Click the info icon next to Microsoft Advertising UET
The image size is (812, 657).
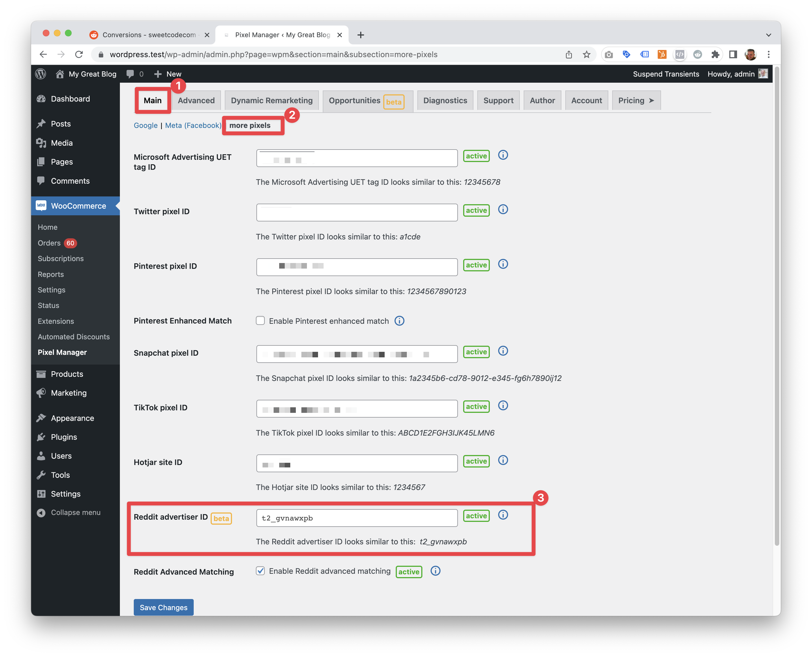[x=504, y=156]
